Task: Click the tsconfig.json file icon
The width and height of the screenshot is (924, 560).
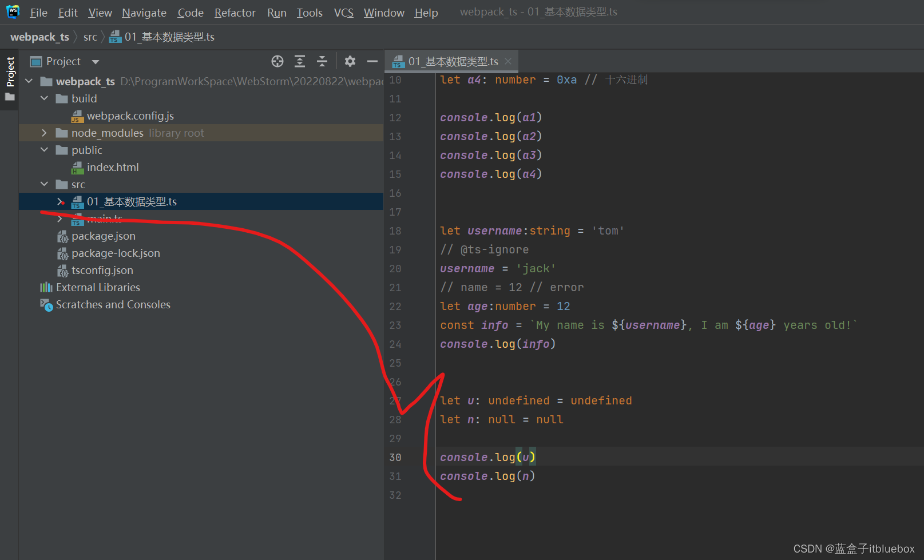Action: click(62, 271)
